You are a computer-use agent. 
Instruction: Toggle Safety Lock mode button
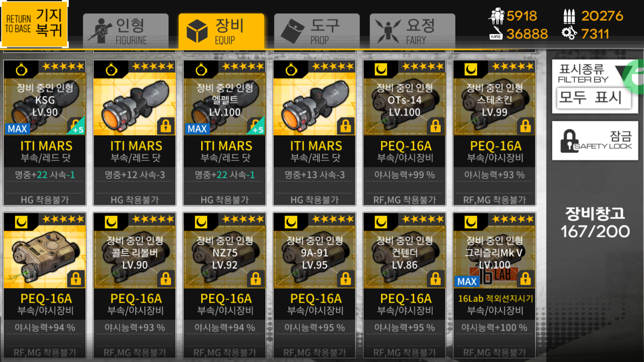tap(595, 141)
